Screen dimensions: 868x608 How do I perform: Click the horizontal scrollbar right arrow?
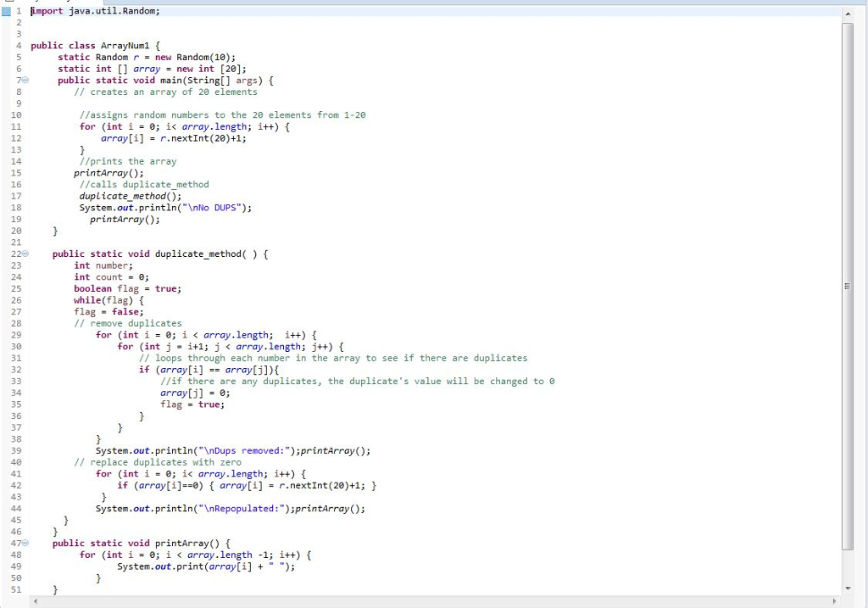click(834, 600)
